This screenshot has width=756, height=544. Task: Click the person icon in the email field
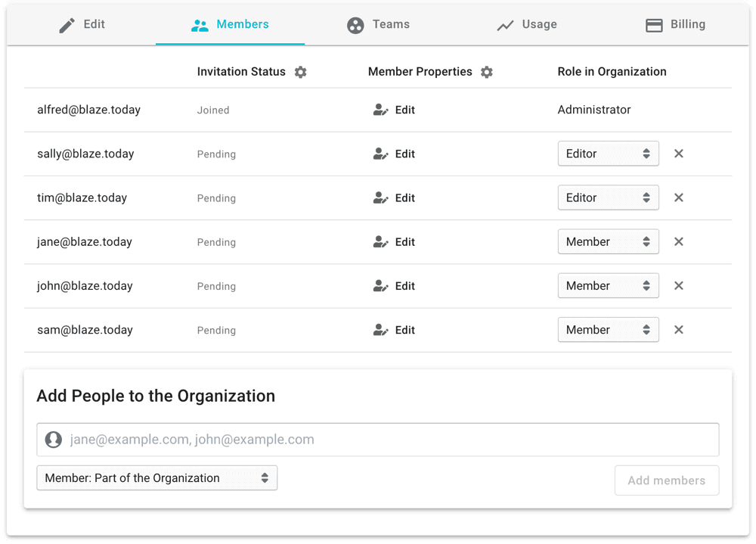coord(53,440)
